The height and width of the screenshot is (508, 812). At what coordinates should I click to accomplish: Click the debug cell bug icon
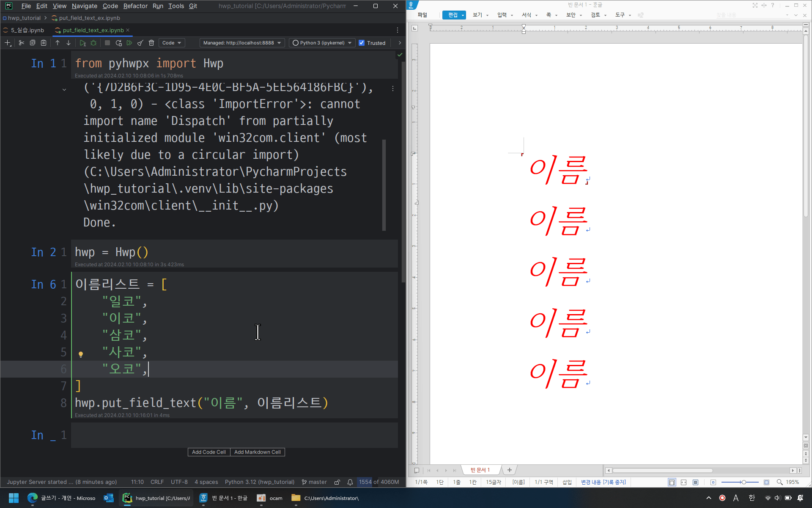pos(93,43)
